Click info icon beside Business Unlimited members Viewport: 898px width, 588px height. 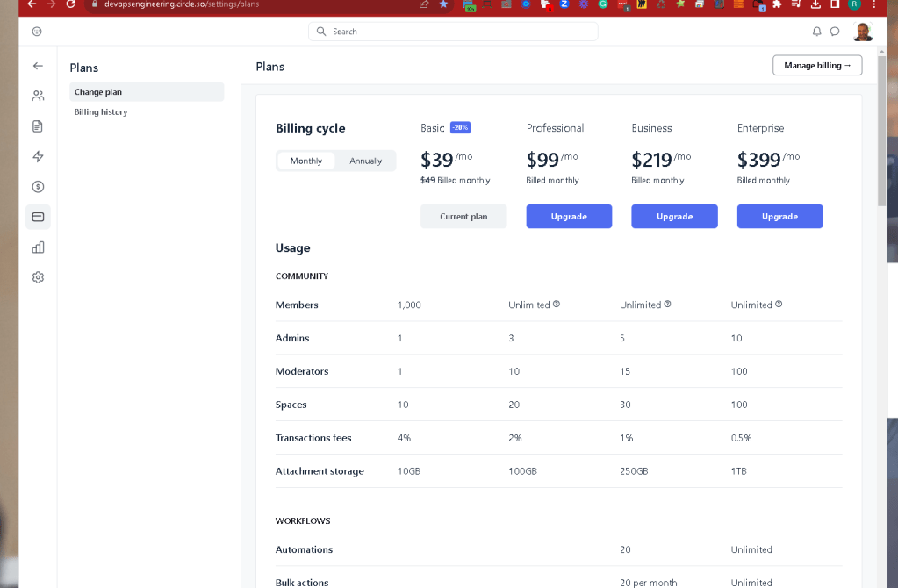click(x=667, y=304)
